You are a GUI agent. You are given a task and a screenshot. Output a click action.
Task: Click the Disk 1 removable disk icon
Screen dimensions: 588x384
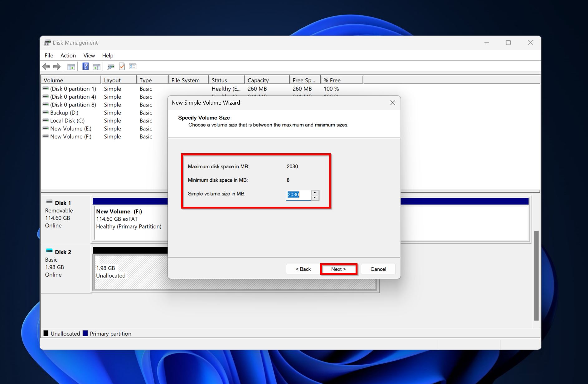click(x=49, y=202)
